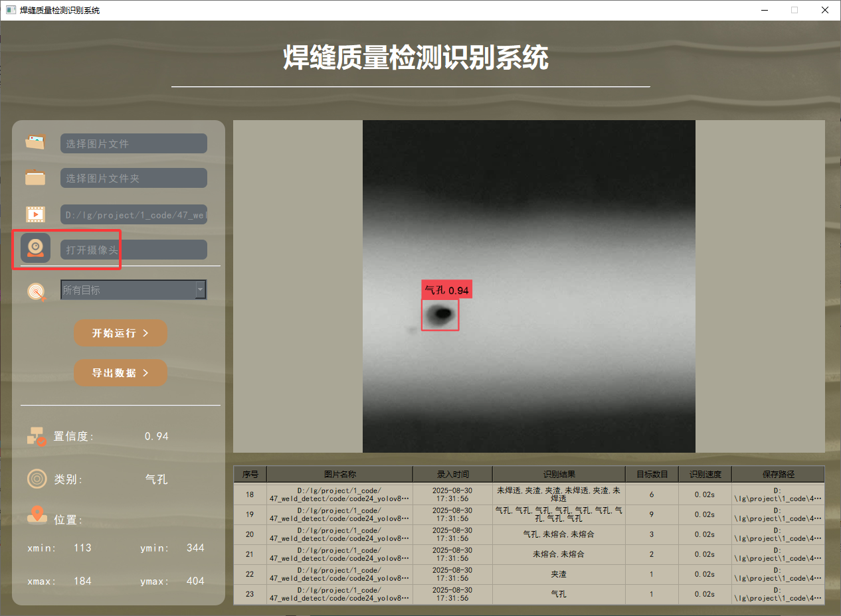Click the 识别结果 column header
This screenshot has height=616, width=841.
pos(559,474)
